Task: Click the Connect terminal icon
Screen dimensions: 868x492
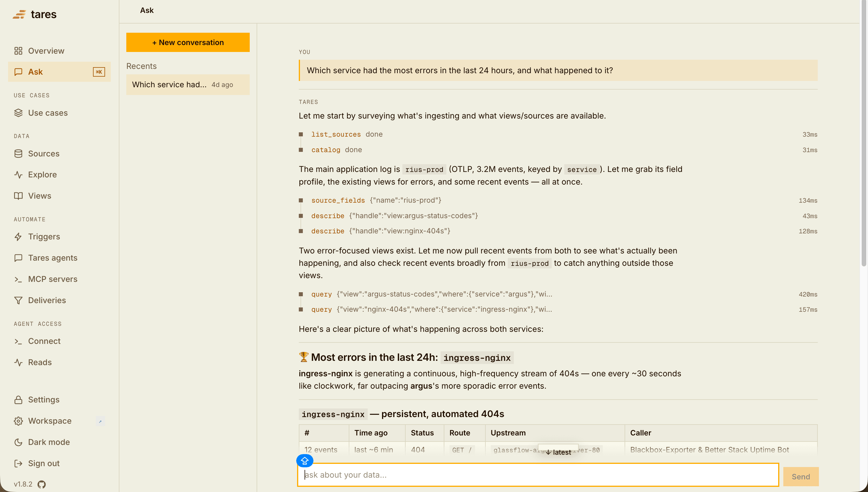Action: (18, 341)
